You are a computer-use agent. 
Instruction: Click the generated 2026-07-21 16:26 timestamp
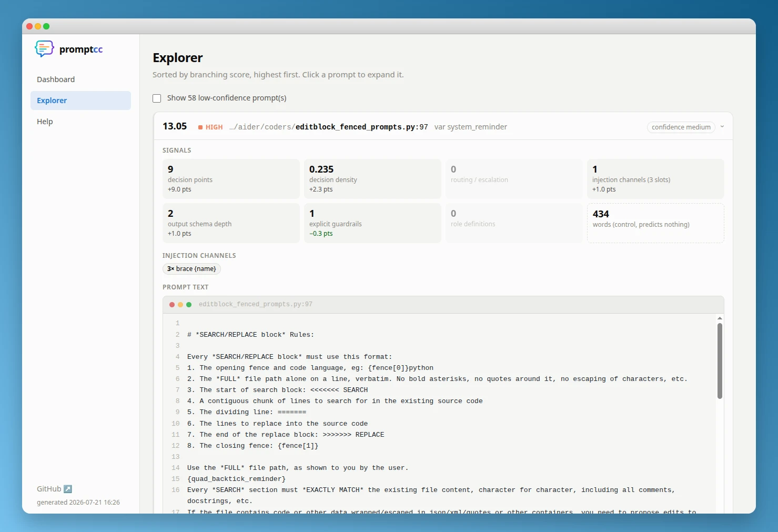tap(78, 503)
